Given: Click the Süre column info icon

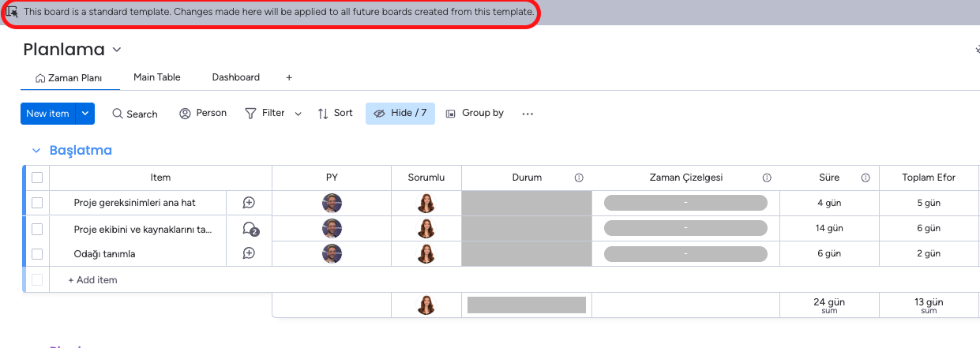Looking at the screenshot, I should 865,178.
